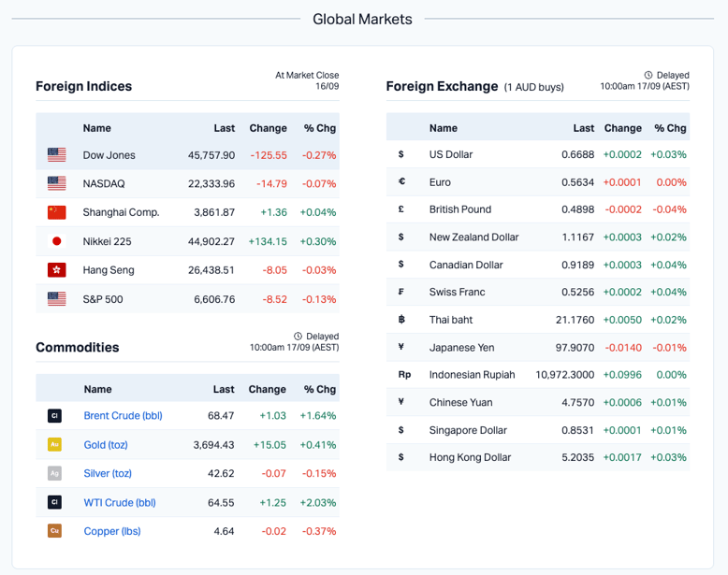Click the Nikkei 225 Japan flag icon
The height and width of the screenshot is (575, 728).
(56, 241)
